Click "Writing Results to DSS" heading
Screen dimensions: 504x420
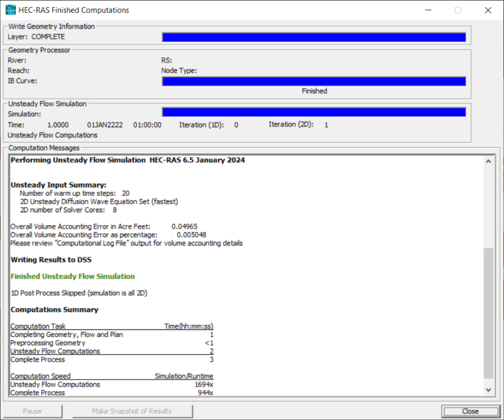click(51, 260)
